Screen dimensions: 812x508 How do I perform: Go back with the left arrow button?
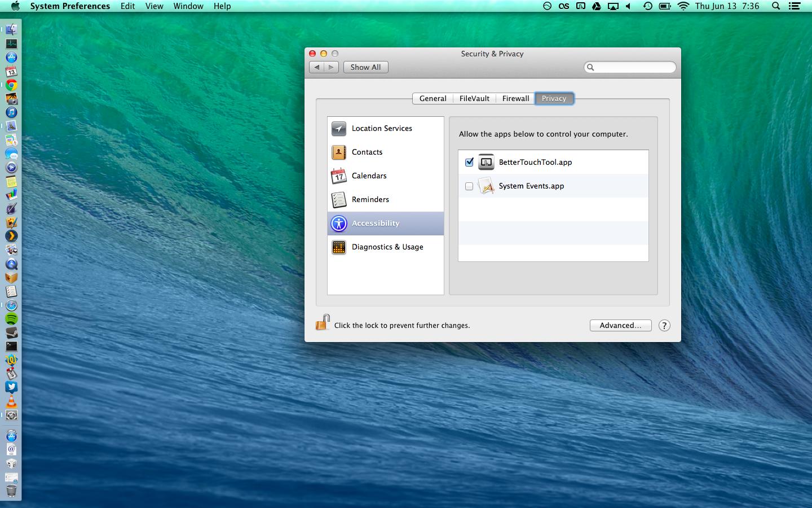[x=317, y=67]
